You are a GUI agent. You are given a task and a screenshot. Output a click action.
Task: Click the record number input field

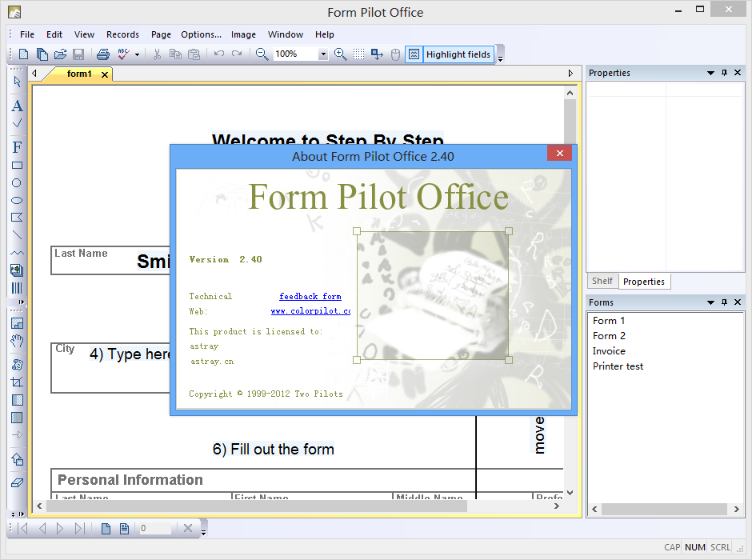pyautogui.click(x=155, y=528)
